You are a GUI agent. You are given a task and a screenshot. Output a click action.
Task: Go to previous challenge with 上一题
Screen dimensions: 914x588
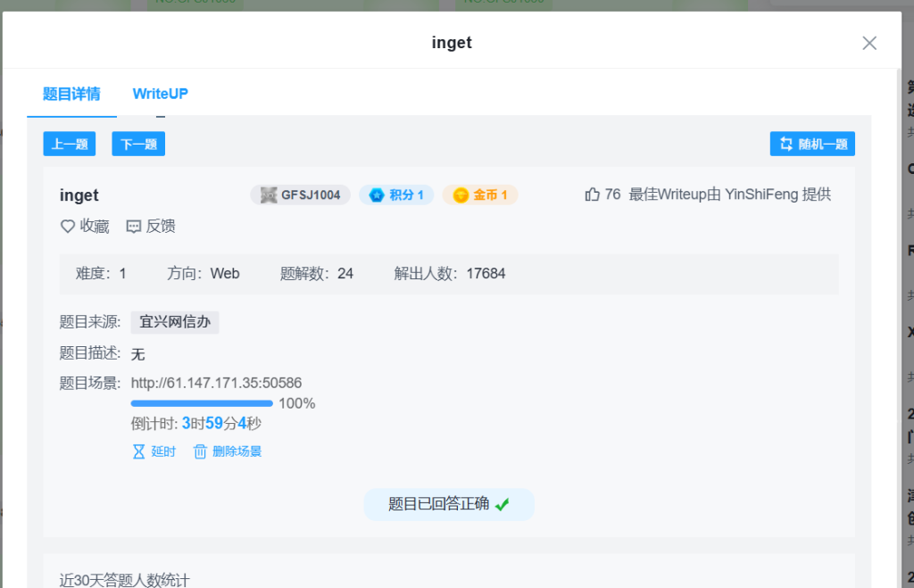click(70, 145)
